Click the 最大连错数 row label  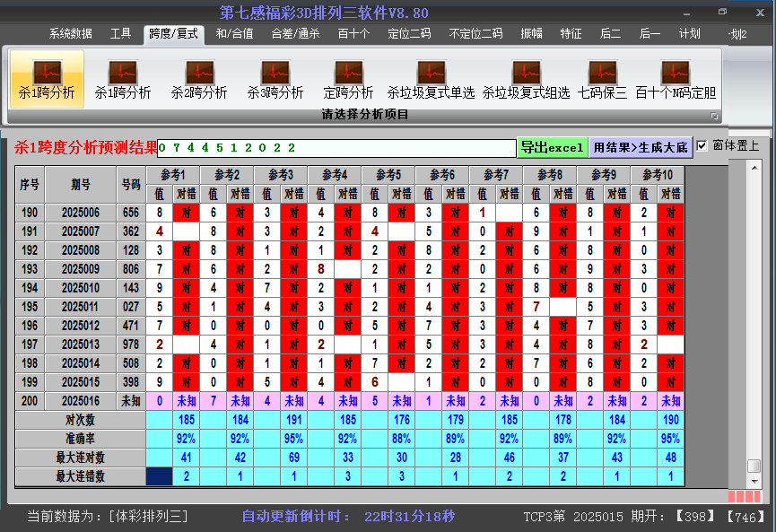pos(80,476)
